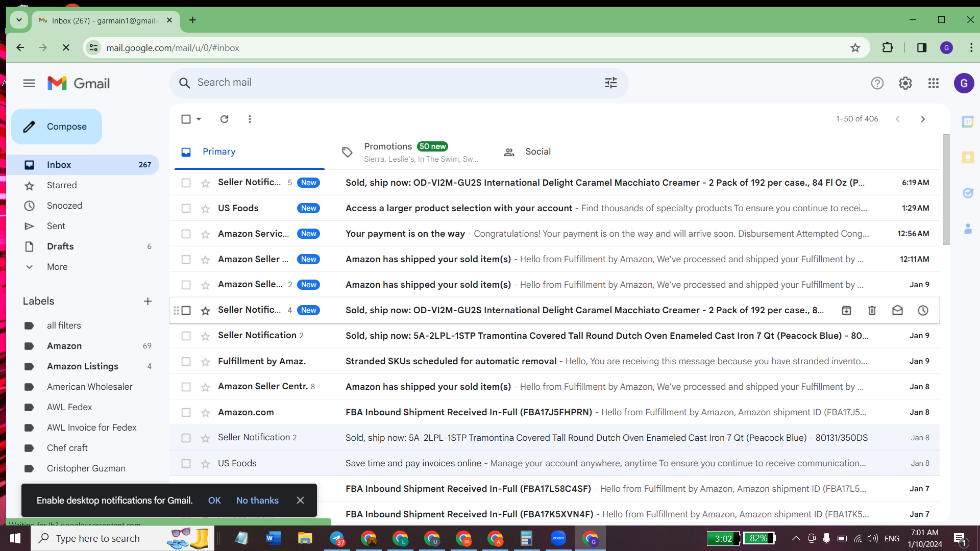This screenshot has width=980, height=551.
Task: Open the Gmail Support help icon
Action: (x=877, y=83)
